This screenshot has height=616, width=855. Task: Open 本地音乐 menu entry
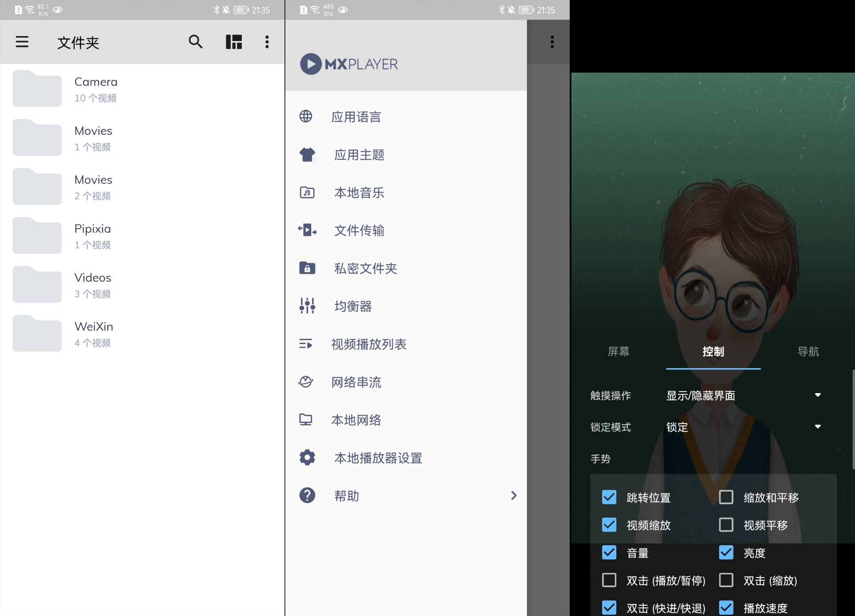pos(406,192)
